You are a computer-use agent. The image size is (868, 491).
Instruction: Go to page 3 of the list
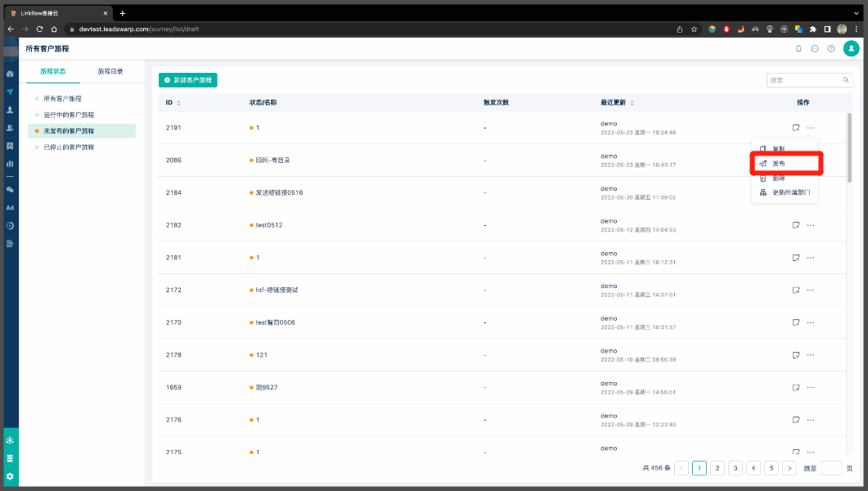735,468
